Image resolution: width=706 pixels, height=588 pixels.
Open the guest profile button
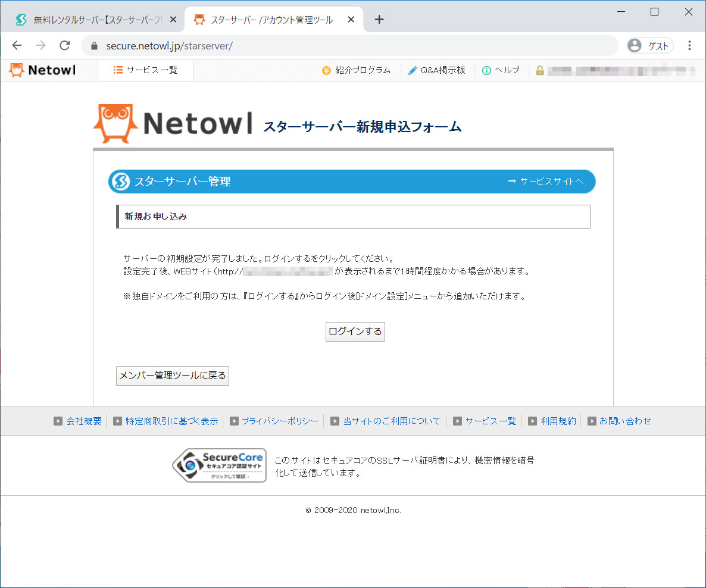(x=649, y=45)
